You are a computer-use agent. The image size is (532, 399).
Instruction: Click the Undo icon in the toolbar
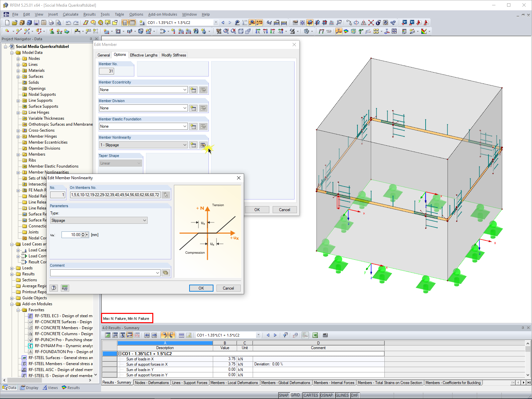pos(69,23)
